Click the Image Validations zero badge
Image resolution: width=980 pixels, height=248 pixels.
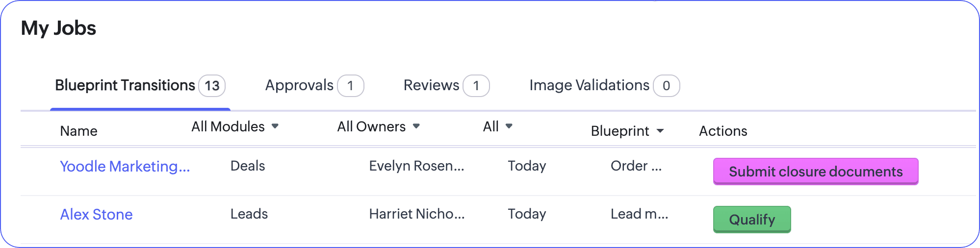point(667,86)
